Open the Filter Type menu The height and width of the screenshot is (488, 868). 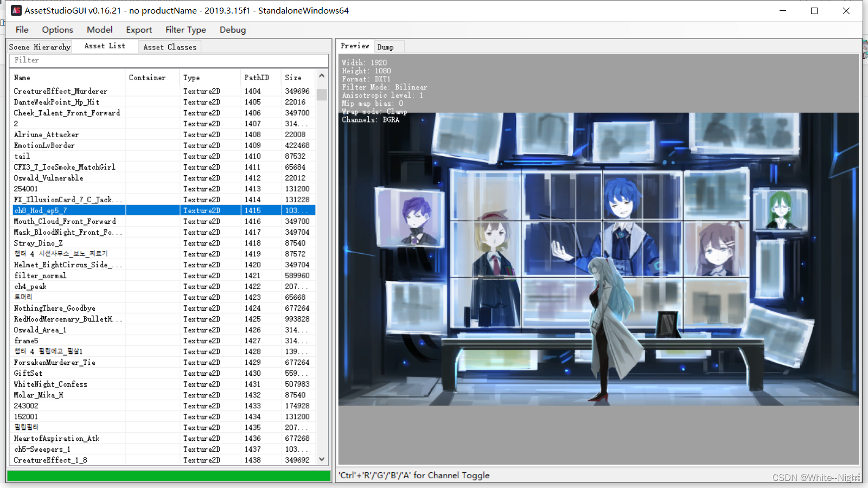click(x=186, y=30)
